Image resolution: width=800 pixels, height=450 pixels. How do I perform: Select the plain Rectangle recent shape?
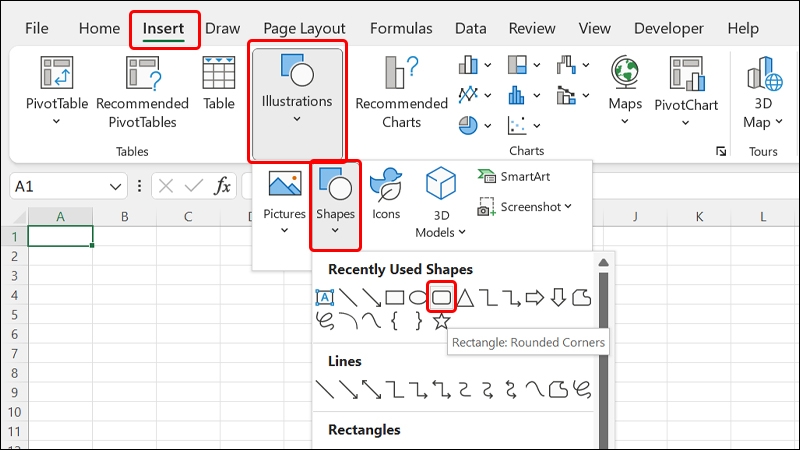click(394, 297)
